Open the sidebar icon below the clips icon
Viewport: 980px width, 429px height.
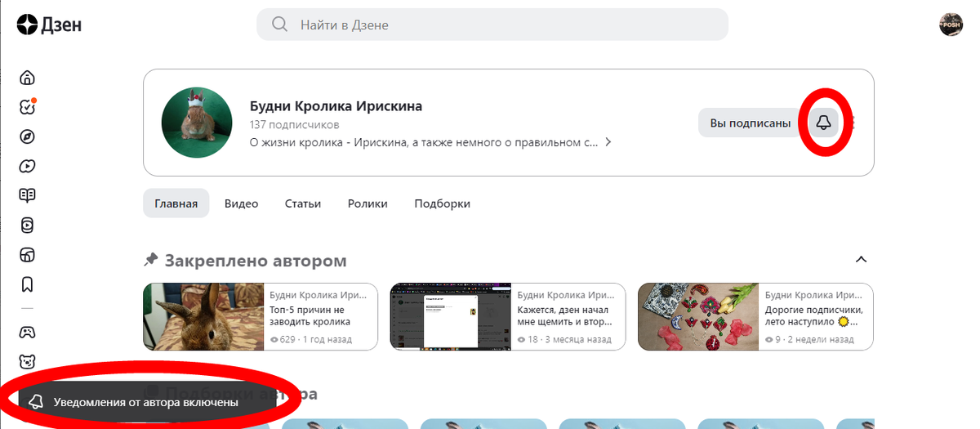click(x=28, y=254)
